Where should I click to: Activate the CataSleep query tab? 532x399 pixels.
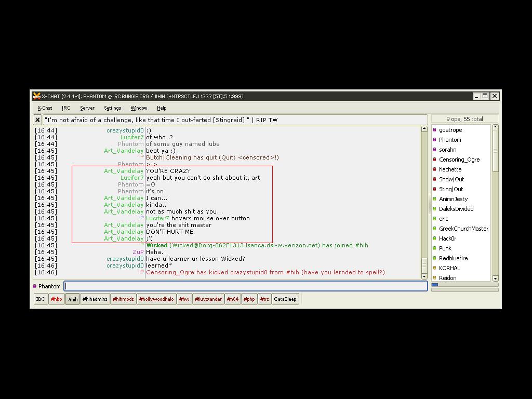pos(285,299)
